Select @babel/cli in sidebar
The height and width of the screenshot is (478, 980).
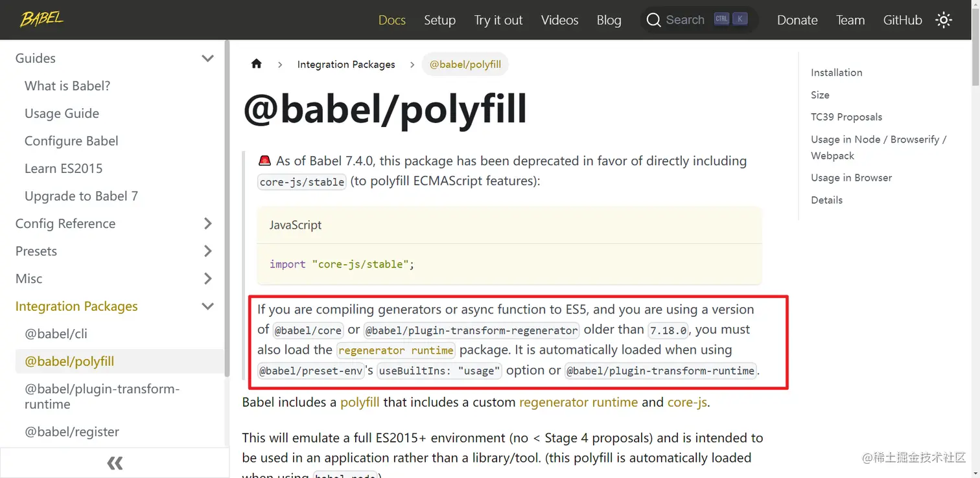pyautogui.click(x=56, y=334)
